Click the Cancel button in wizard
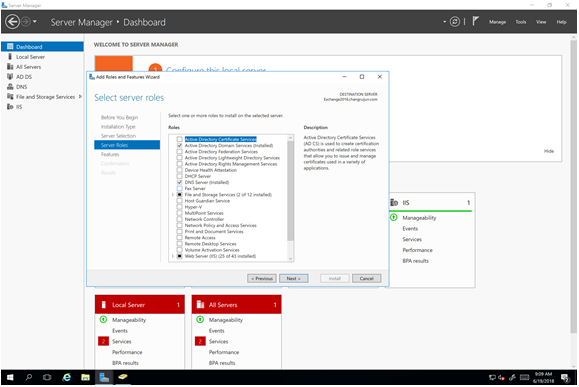The width and height of the screenshot is (579, 387). [x=366, y=278]
